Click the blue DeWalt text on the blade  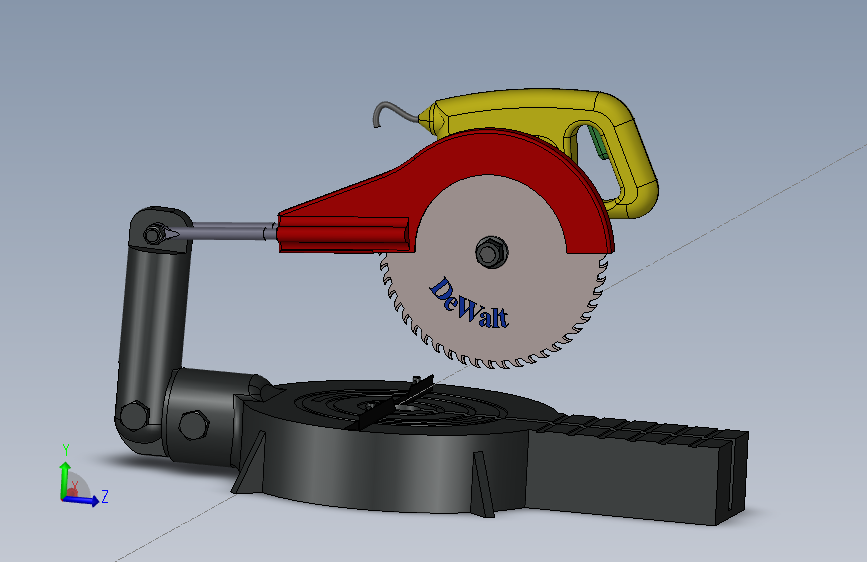[469, 303]
